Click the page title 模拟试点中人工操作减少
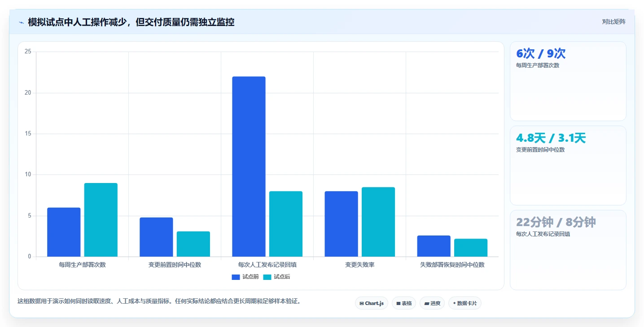The height and width of the screenshot is (327, 644). tap(131, 22)
